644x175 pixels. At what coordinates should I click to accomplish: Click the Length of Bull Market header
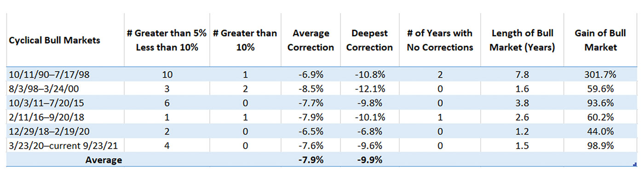click(523, 40)
